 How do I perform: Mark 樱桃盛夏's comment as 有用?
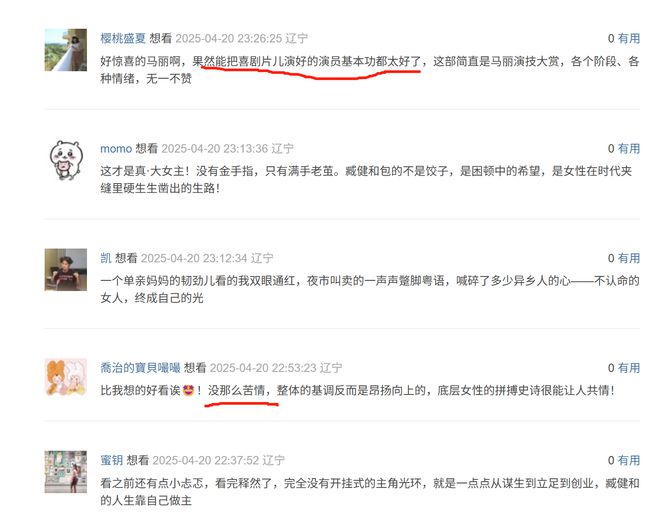(629, 38)
